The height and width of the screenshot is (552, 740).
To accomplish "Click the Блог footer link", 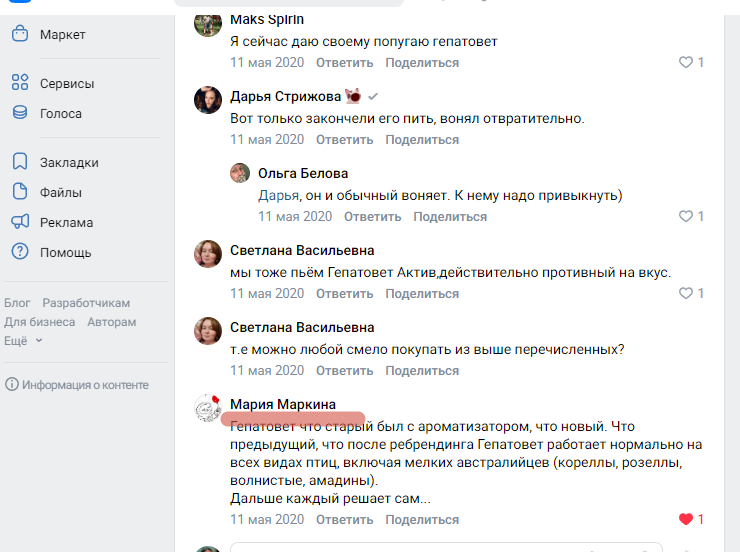I will point(17,303).
